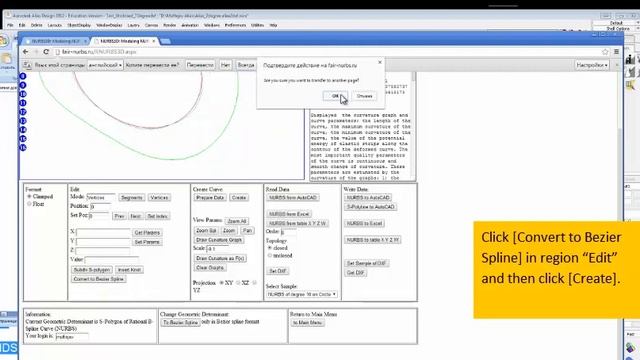The width and height of the screenshot is (640, 360).
Task: Select the Float format radio button
Action: coord(29,204)
